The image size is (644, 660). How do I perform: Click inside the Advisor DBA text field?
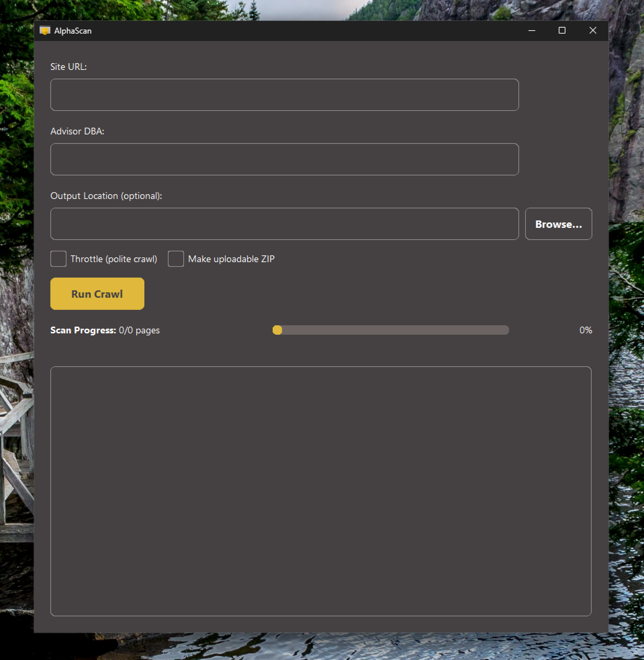pyautogui.click(x=284, y=159)
